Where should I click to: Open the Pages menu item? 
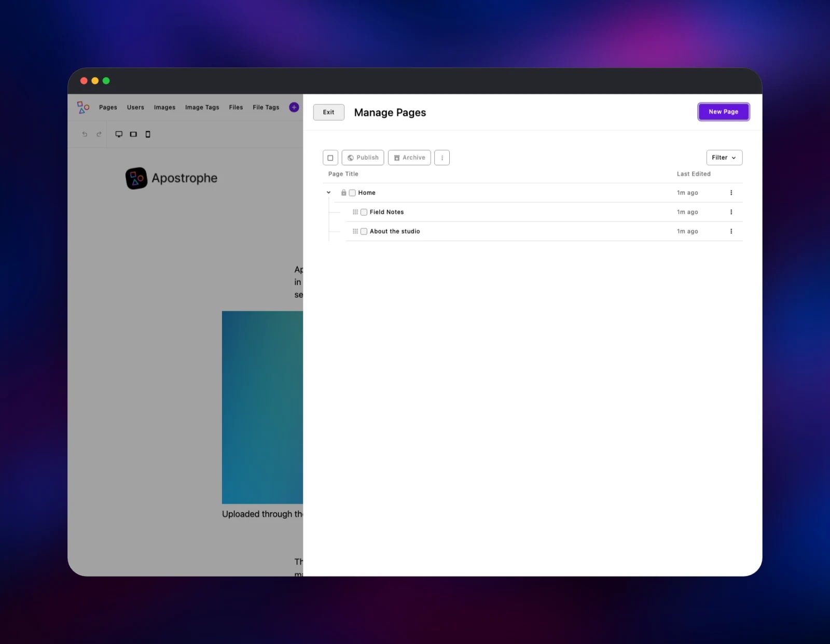(x=108, y=107)
